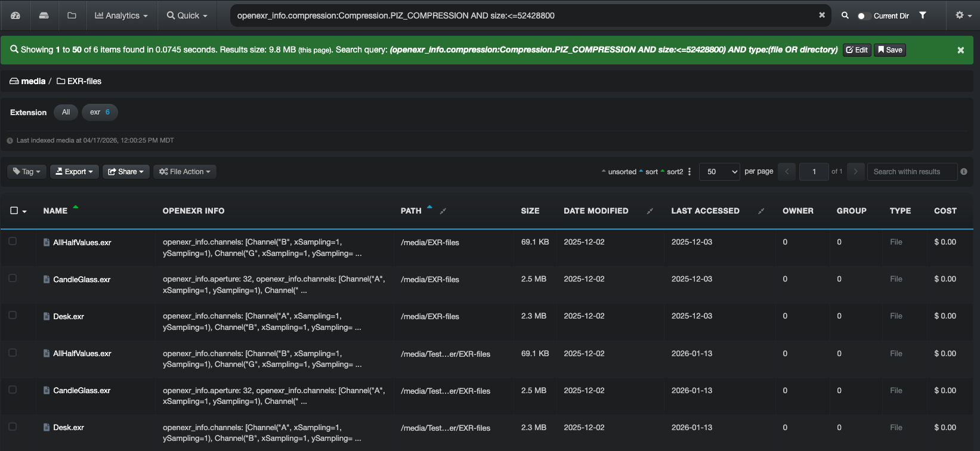Open the settings gear menu
This screenshot has width=980, height=451.
pyautogui.click(x=963, y=16)
